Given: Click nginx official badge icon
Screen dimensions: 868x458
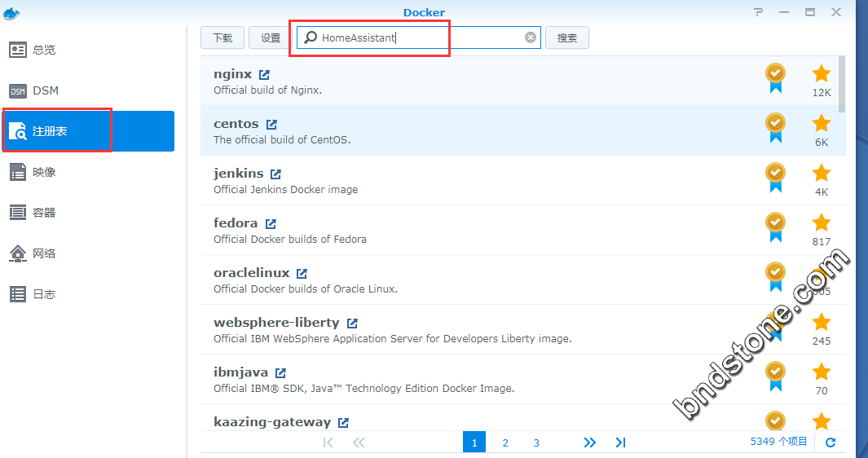Looking at the screenshot, I should pyautogui.click(x=776, y=78).
